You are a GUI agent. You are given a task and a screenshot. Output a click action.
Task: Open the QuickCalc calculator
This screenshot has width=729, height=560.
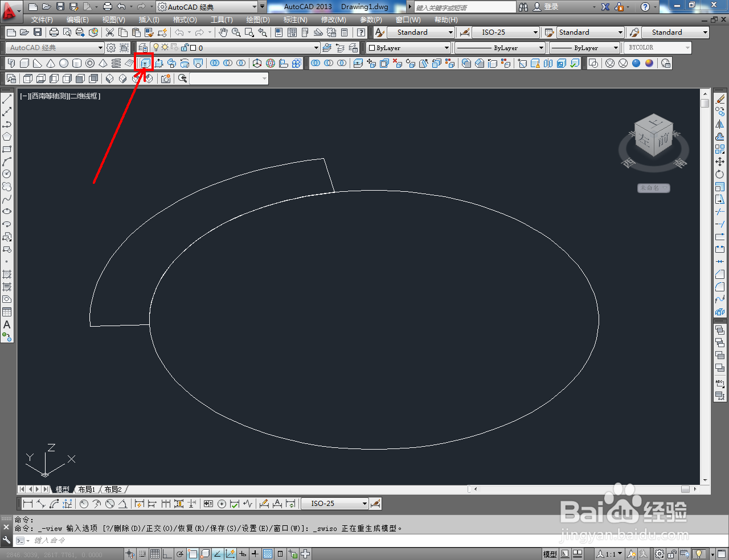345,32
